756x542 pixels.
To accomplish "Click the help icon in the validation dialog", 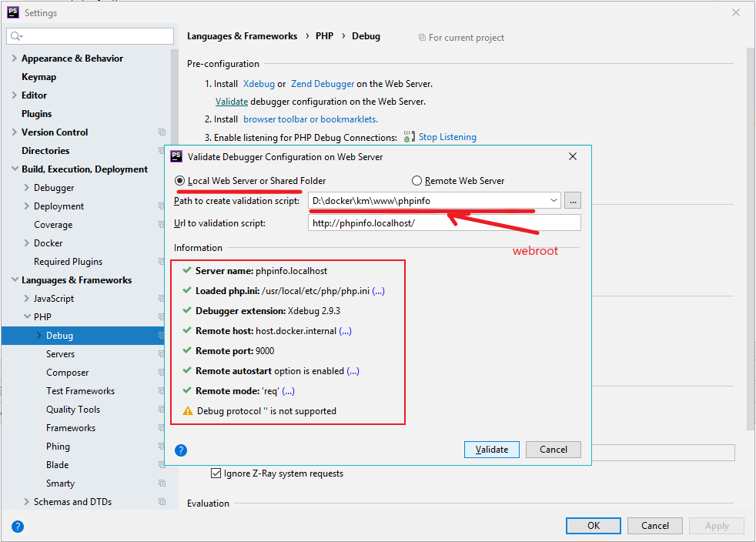I will tap(181, 450).
